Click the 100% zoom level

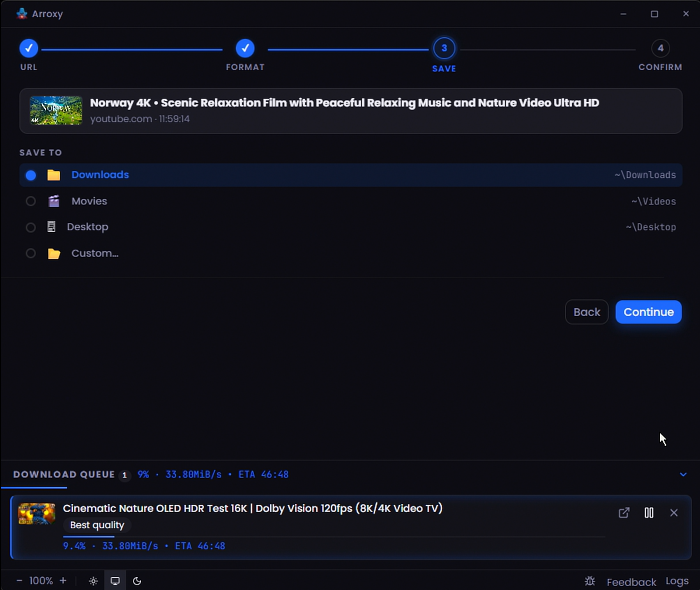pyautogui.click(x=41, y=581)
